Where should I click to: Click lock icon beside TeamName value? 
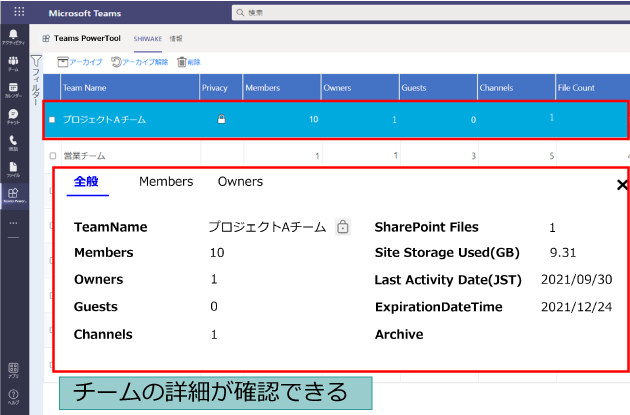(x=343, y=227)
